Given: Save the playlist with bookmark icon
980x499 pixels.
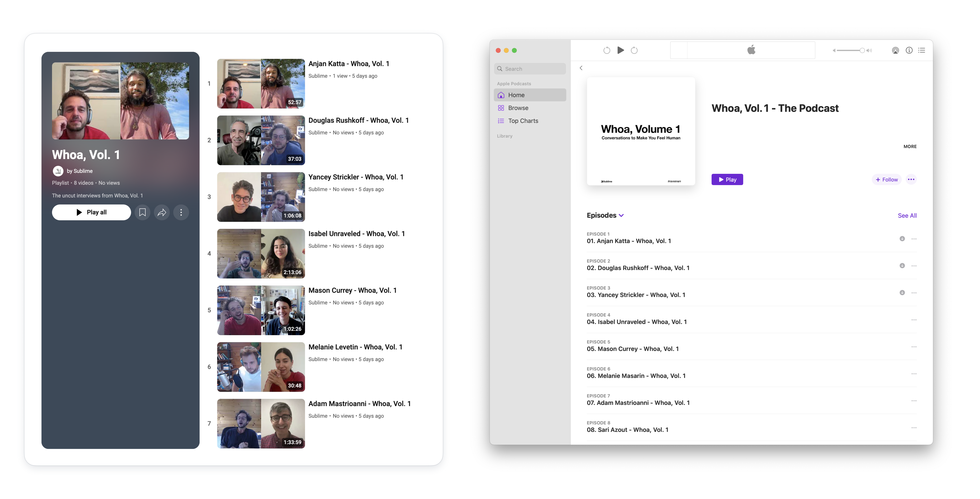Looking at the screenshot, I should [x=142, y=212].
